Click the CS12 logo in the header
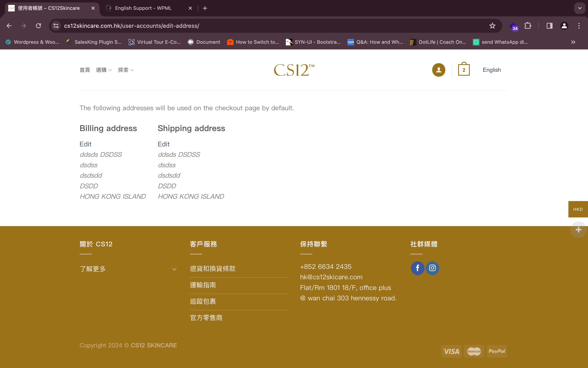Screen dimensions: 588x368 (x=294, y=70)
